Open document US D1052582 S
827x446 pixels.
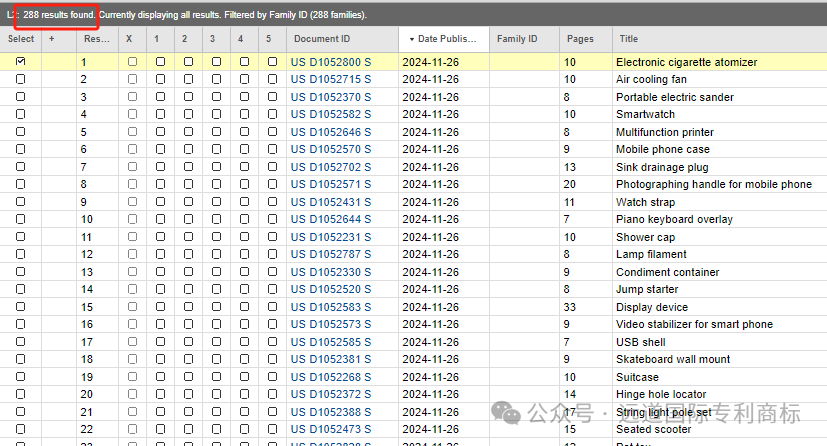331,114
